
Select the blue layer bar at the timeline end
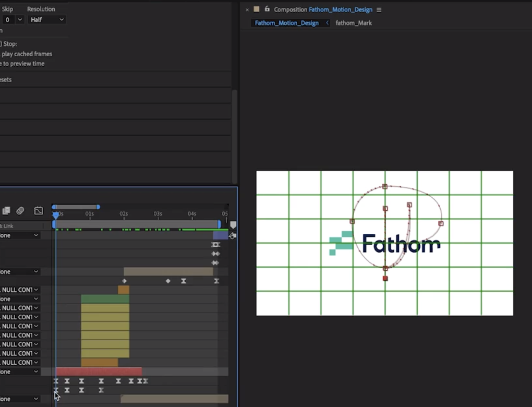point(221,235)
